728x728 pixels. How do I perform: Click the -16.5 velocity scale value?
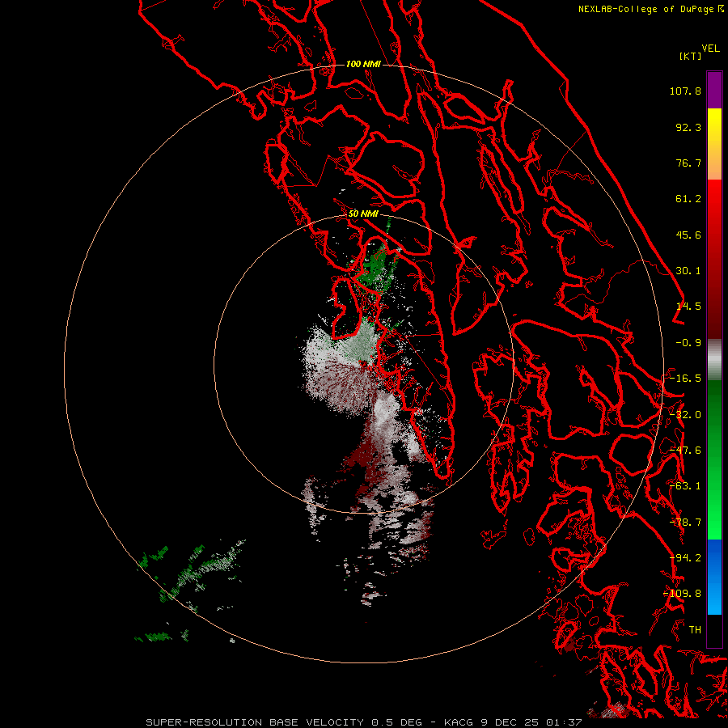[685, 379]
